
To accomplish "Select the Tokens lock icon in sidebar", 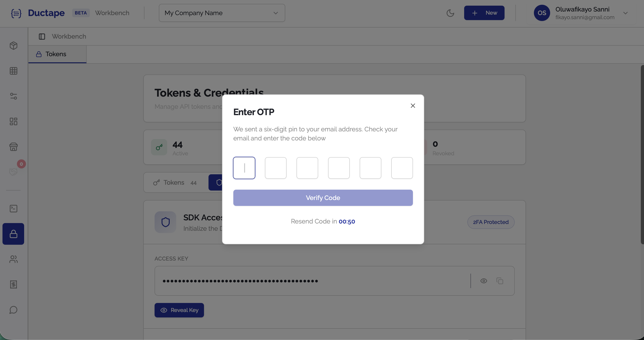I will pos(13,234).
